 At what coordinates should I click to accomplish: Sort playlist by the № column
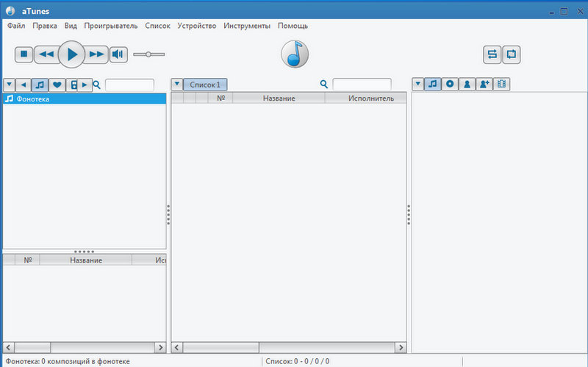tap(220, 99)
